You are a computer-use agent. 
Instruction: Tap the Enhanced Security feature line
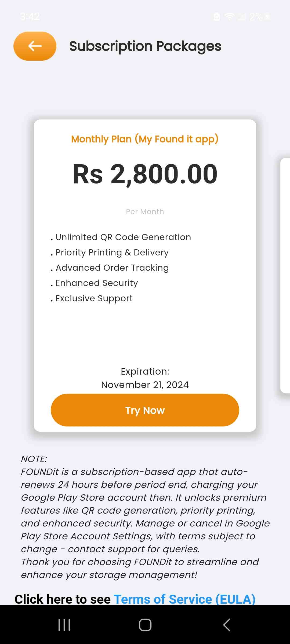(97, 283)
